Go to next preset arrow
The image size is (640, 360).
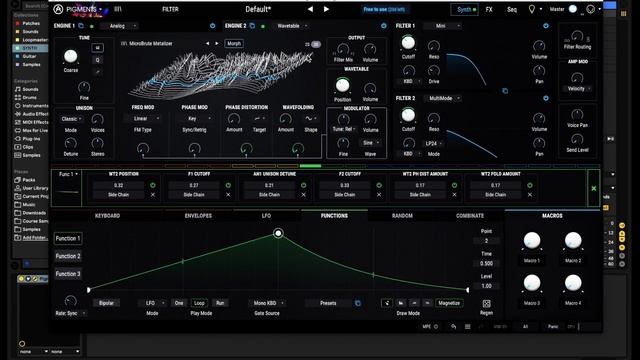click(x=326, y=9)
